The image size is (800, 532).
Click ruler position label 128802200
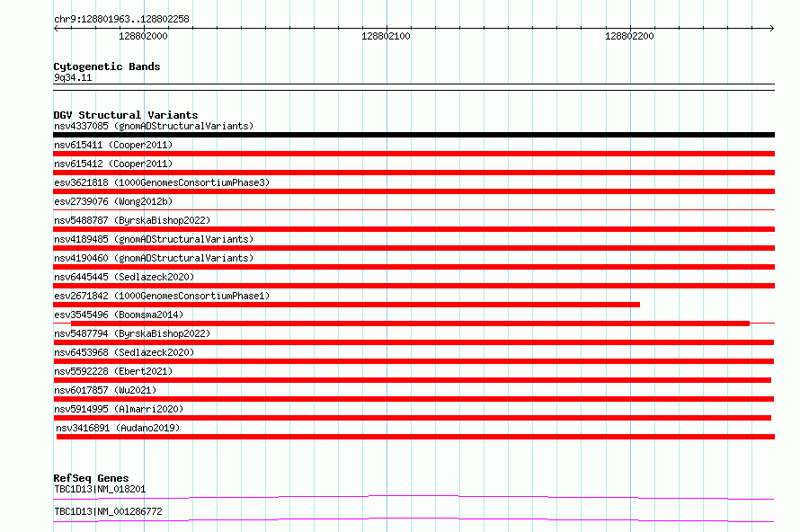tap(629, 36)
